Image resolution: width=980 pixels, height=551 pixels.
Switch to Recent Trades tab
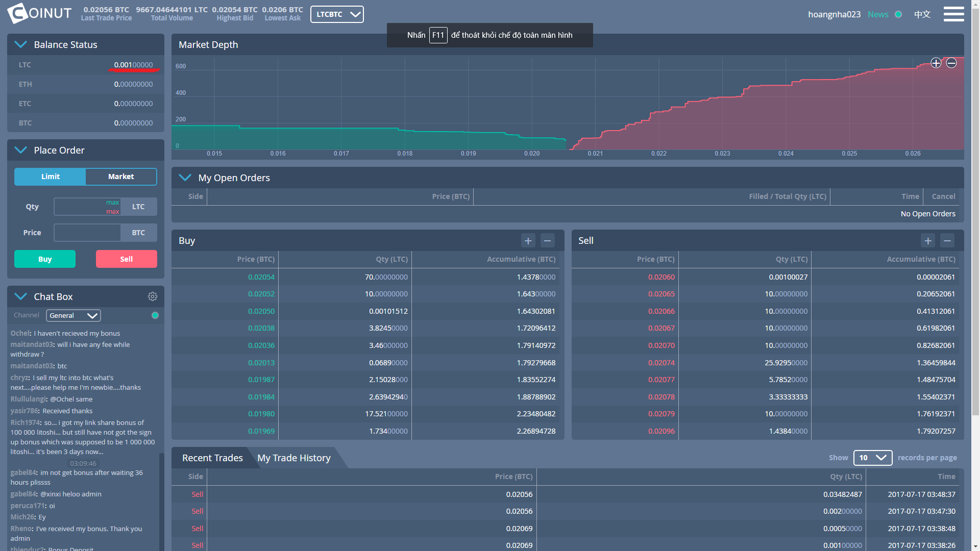212,458
